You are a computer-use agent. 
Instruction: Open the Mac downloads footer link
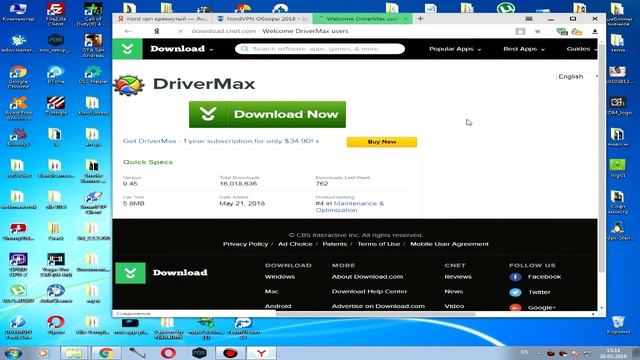(271, 291)
